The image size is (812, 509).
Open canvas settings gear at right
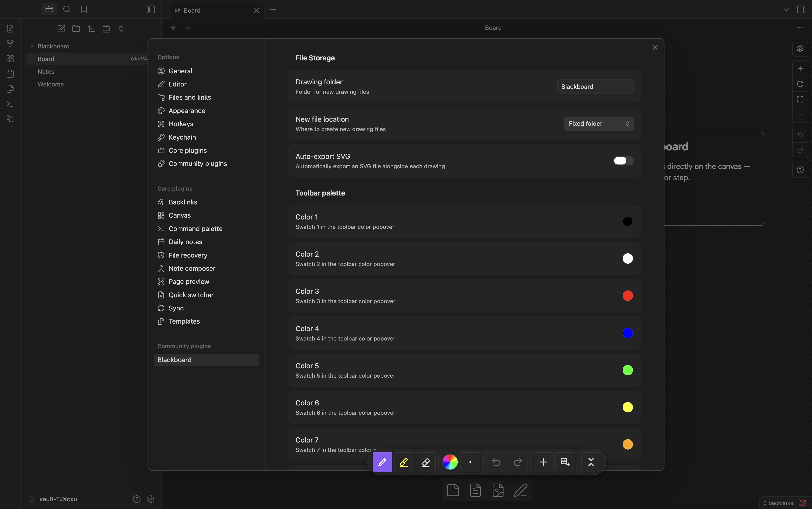tap(800, 48)
